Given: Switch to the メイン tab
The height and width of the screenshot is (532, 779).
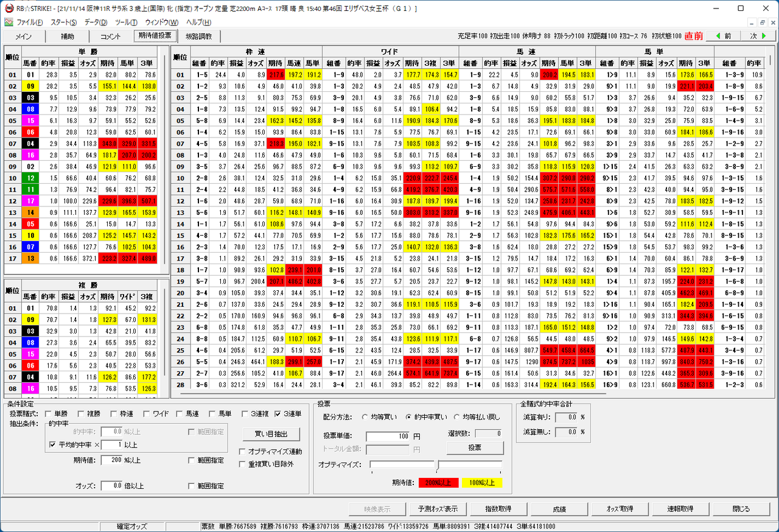Looking at the screenshot, I should point(24,37).
